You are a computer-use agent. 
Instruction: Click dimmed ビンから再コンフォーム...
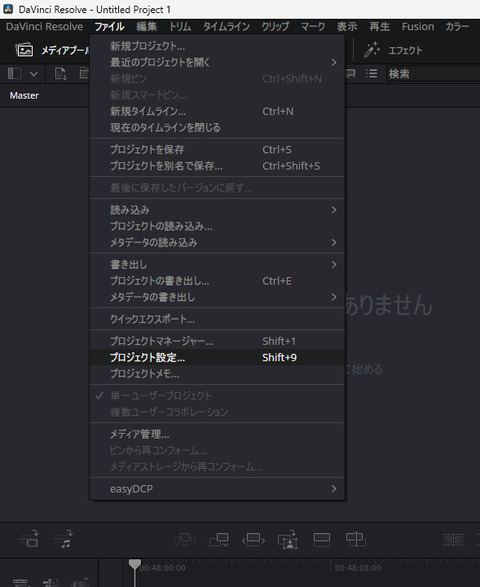(x=217, y=450)
